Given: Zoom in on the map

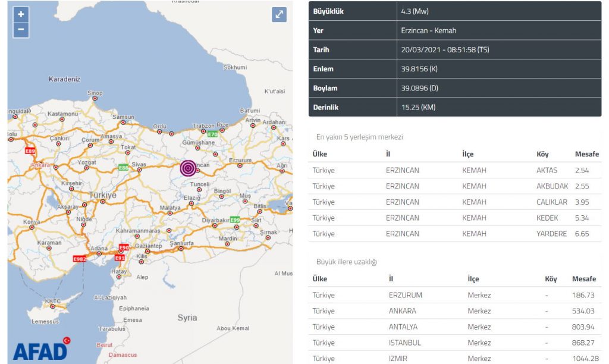Looking at the screenshot, I should point(21,15).
